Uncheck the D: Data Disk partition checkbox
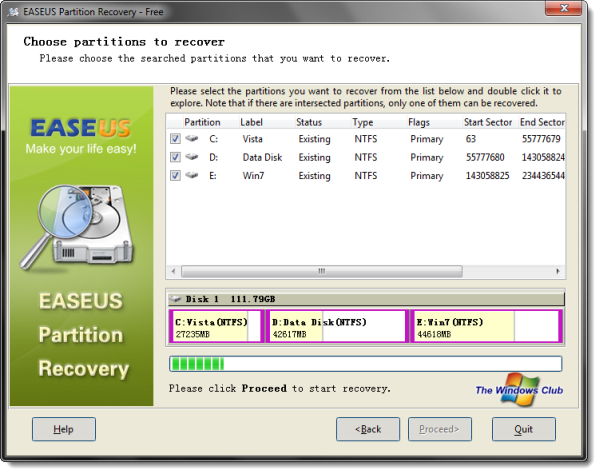The image size is (600, 474). (175, 157)
